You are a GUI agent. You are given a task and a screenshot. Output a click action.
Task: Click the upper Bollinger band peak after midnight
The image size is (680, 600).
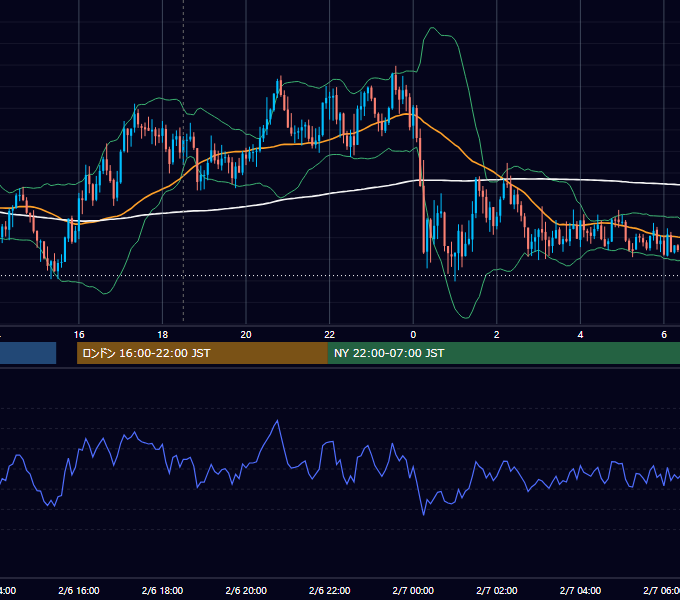click(x=432, y=28)
